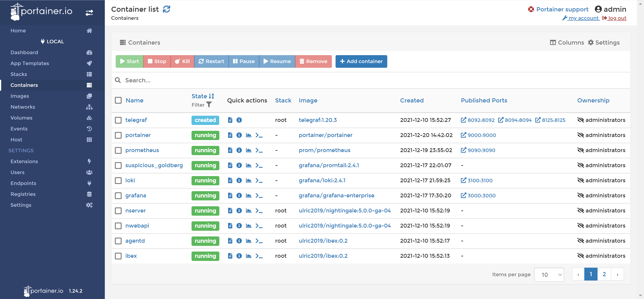Open console icon for nserver container
Viewport: 644px width, 299px height.
[x=259, y=211]
